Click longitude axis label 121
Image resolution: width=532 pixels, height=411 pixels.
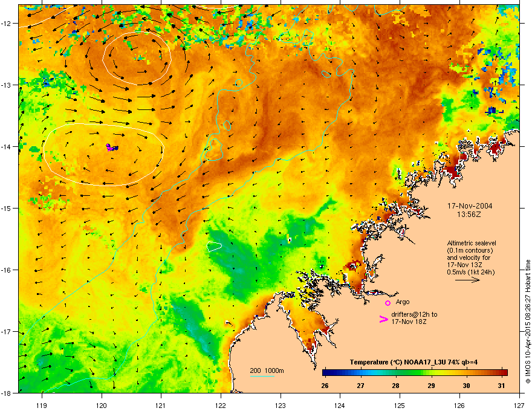coord(161,405)
